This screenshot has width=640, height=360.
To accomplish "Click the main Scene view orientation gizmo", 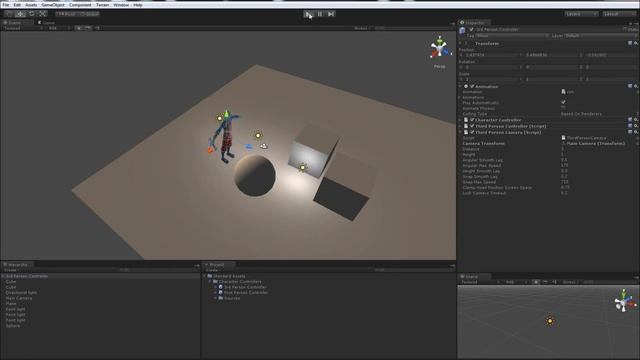I will [440, 48].
